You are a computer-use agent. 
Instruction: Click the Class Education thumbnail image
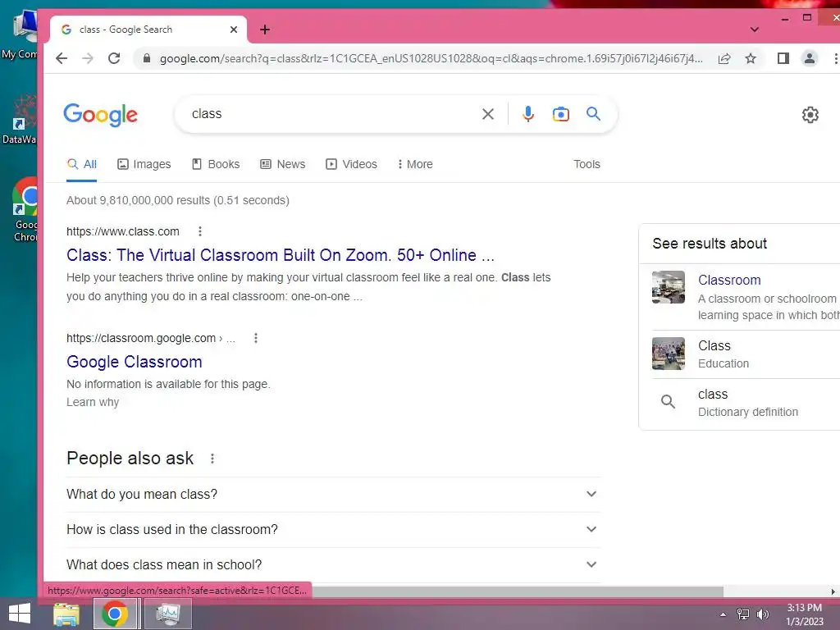[668, 354]
